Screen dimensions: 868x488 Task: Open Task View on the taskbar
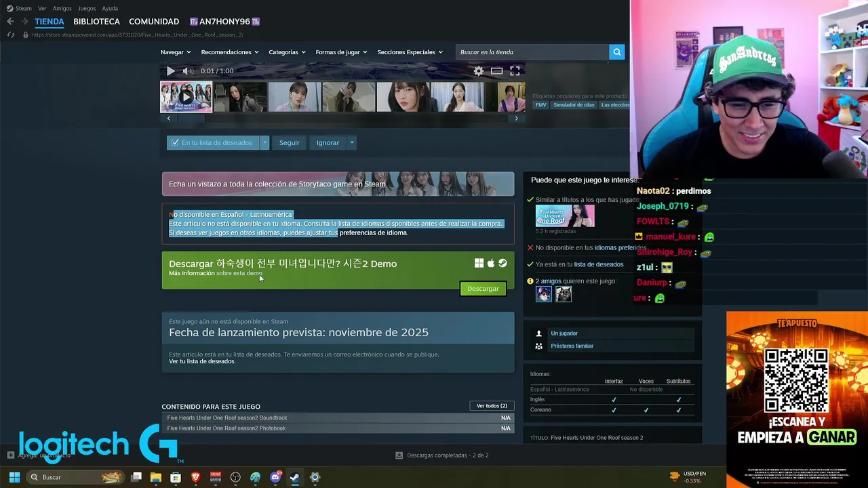pyautogui.click(x=136, y=477)
